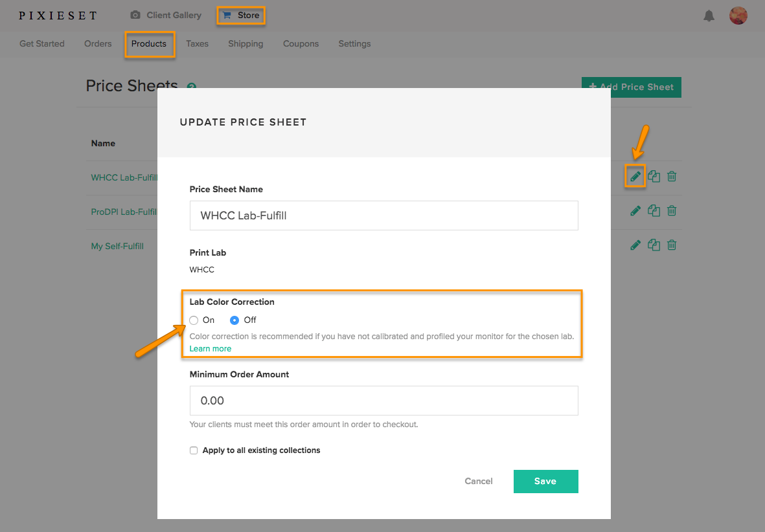Edit the My Self-Fulfill price sheet
The image size is (765, 532).
pyautogui.click(x=635, y=245)
